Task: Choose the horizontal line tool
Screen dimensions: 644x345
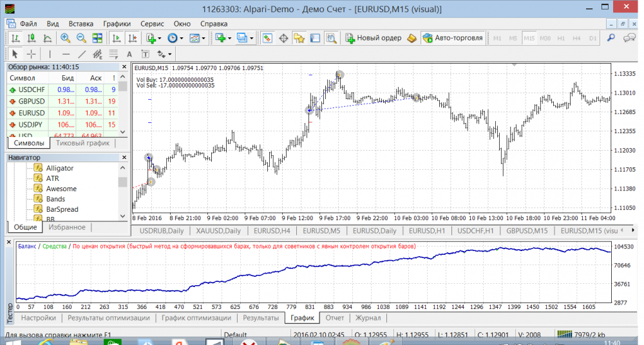Action: click(x=66, y=54)
